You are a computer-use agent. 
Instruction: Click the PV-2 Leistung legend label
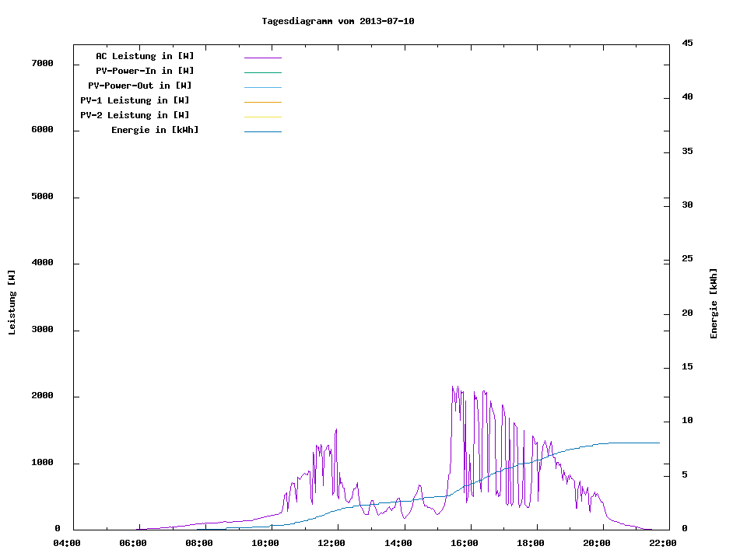(x=135, y=115)
